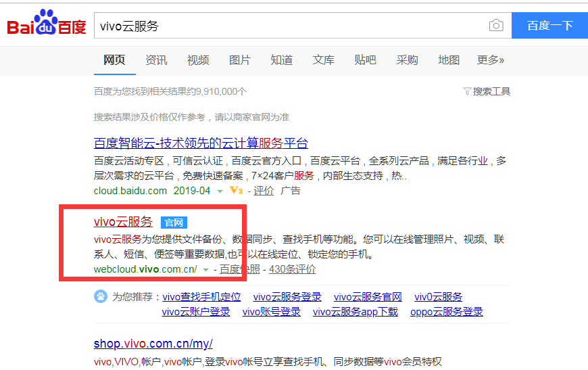Screen dimensions: 588x370
Task: Click suggested search vivo查找手机定位
Action: (x=201, y=297)
